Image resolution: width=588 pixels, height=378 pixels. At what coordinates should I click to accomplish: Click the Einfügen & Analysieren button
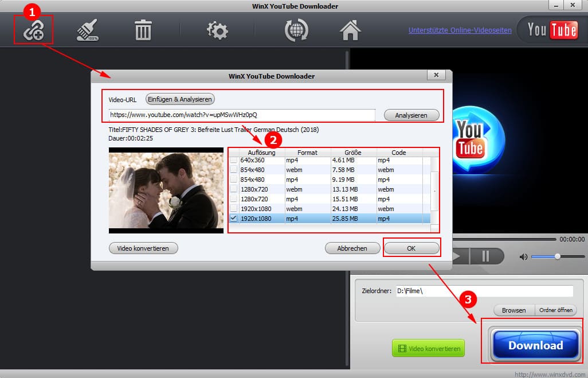[180, 99]
